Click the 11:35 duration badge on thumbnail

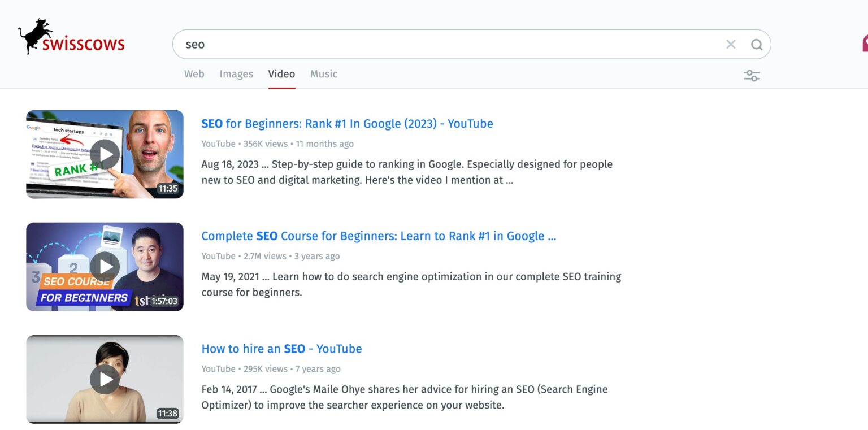pos(168,189)
